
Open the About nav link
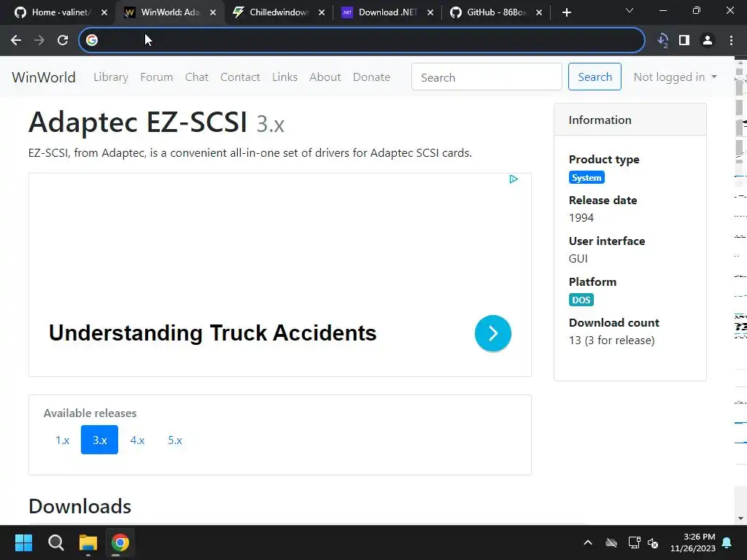(x=325, y=77)
